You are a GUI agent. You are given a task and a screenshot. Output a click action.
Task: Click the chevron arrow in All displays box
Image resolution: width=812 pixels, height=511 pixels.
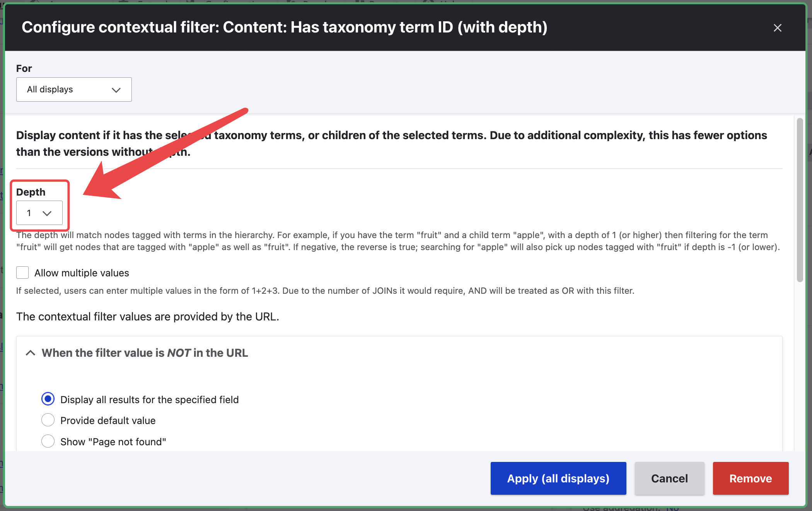tap(116, 90)
